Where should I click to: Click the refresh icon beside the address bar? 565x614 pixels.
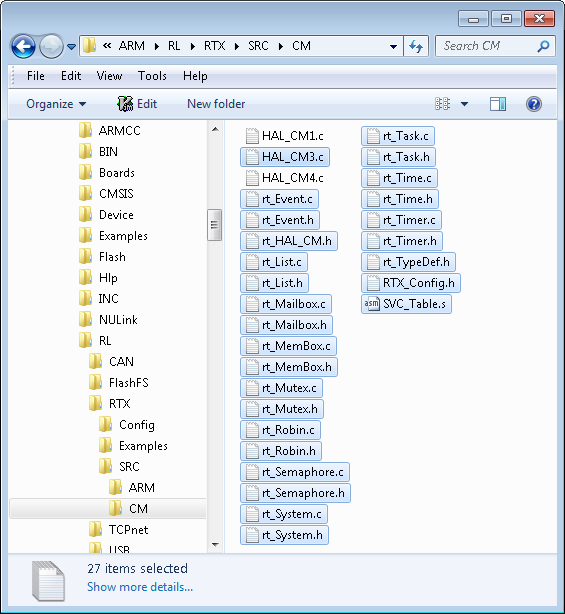pos(416,46)
